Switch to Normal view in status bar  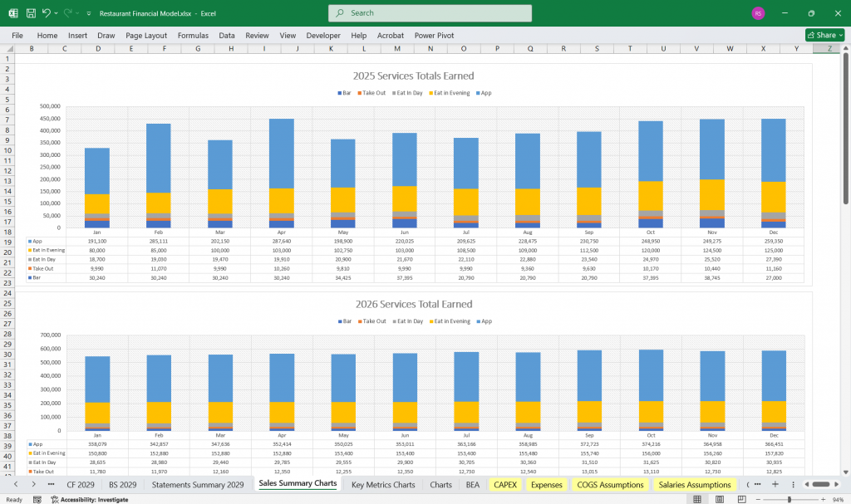(x=696, y=497)
